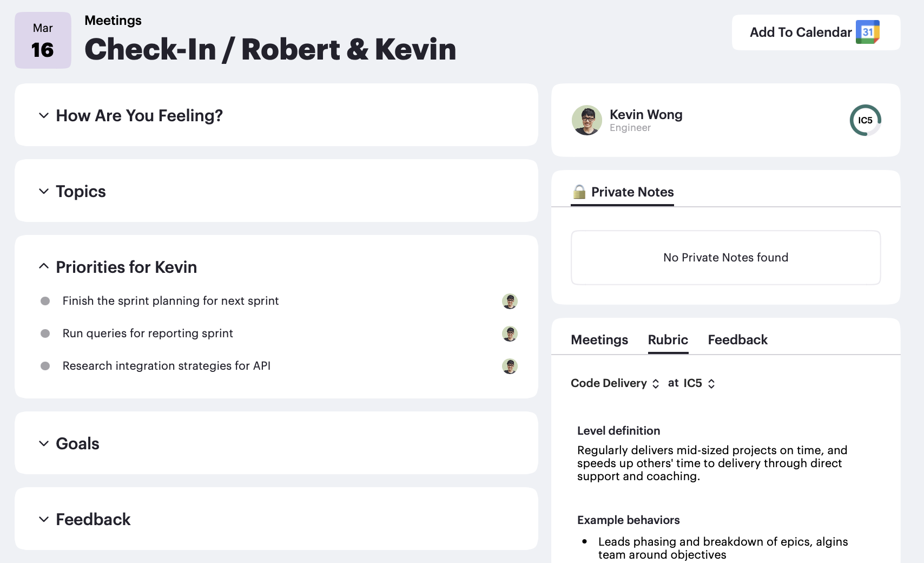Switch to the Meetings tab
924x563 pixels.
point(599,340)
